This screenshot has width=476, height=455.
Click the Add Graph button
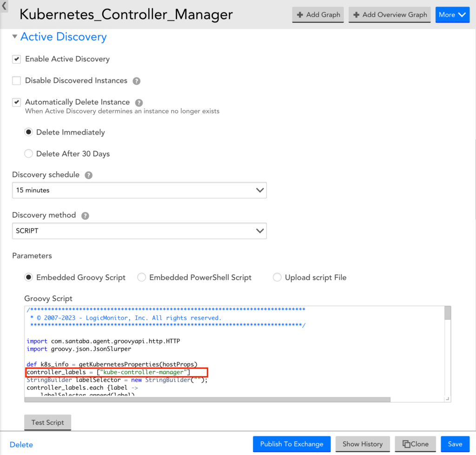point(318,15)
